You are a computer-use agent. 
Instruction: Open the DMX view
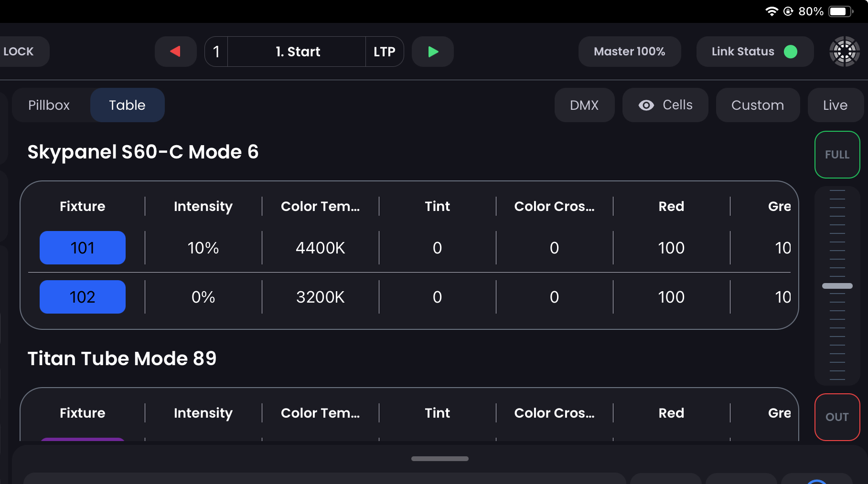[584, 105]
